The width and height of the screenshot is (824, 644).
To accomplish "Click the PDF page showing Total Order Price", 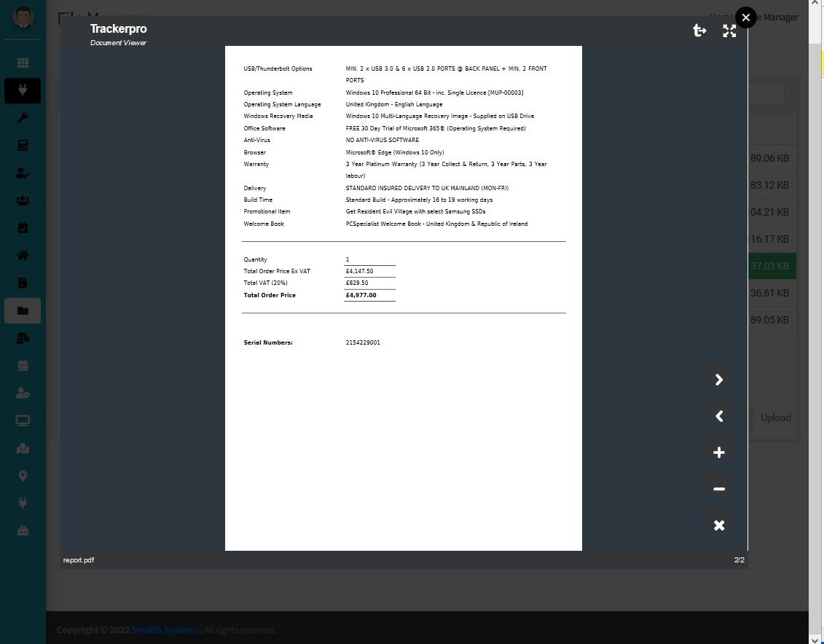I will [403, 295].
